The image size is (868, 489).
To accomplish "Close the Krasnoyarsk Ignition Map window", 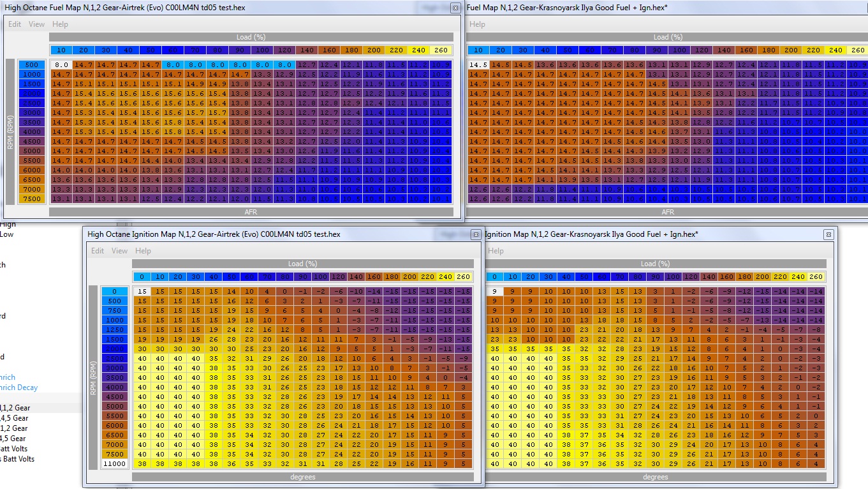I will 828,234.
